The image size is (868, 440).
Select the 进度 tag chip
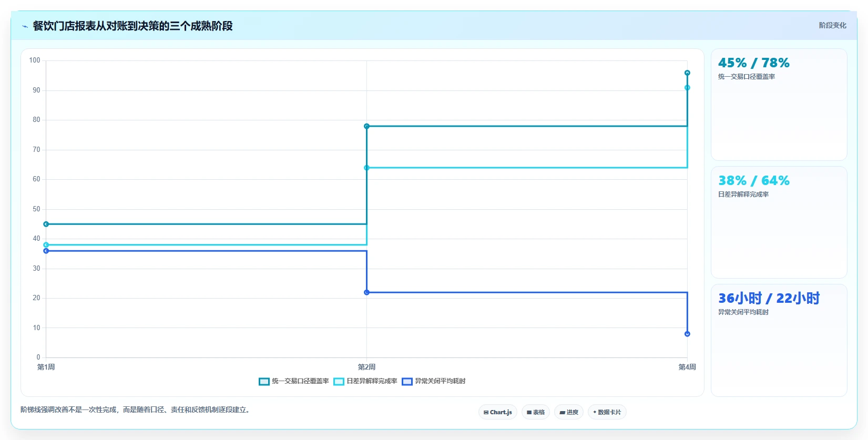569,412
